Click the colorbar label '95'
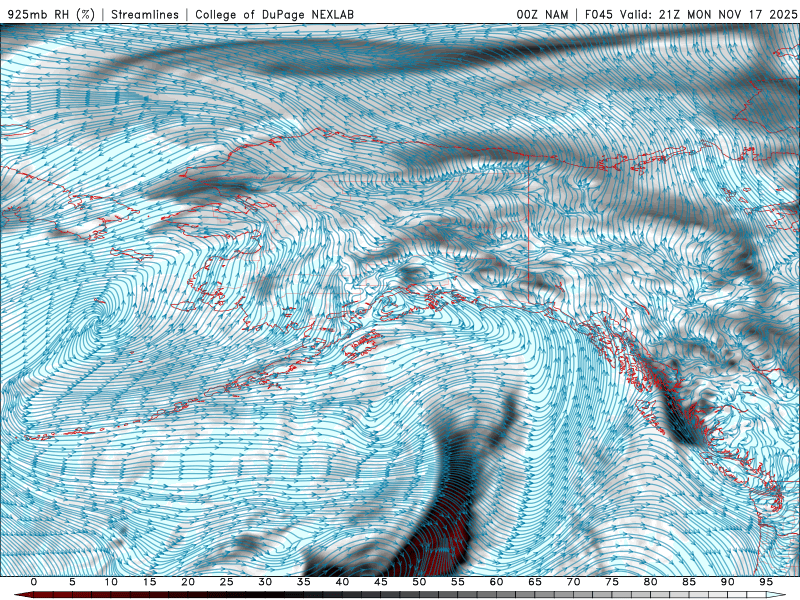The height and width of the screenshot is (600, 800). tap(766, 582)
